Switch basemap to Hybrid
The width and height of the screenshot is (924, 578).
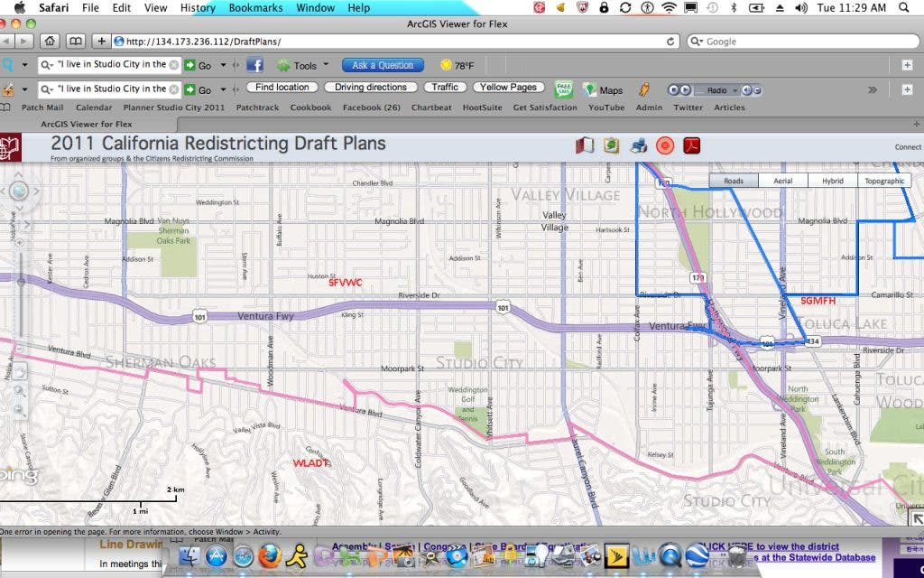click(832, 181)
